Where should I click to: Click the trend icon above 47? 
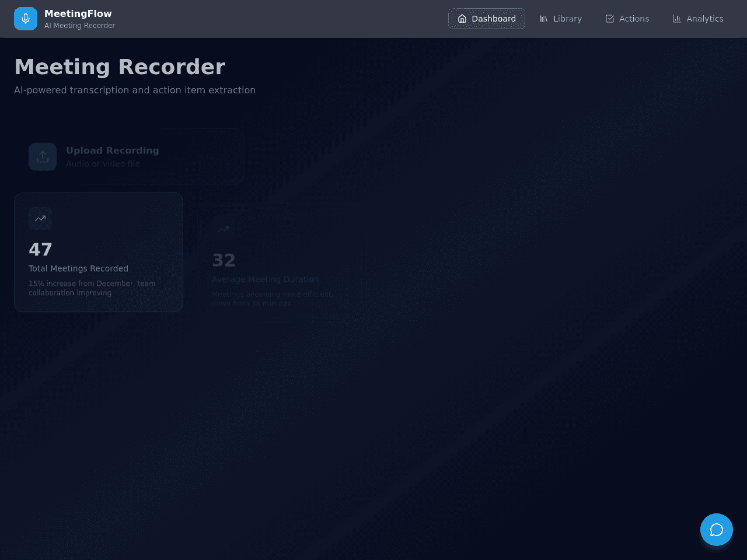40,218
